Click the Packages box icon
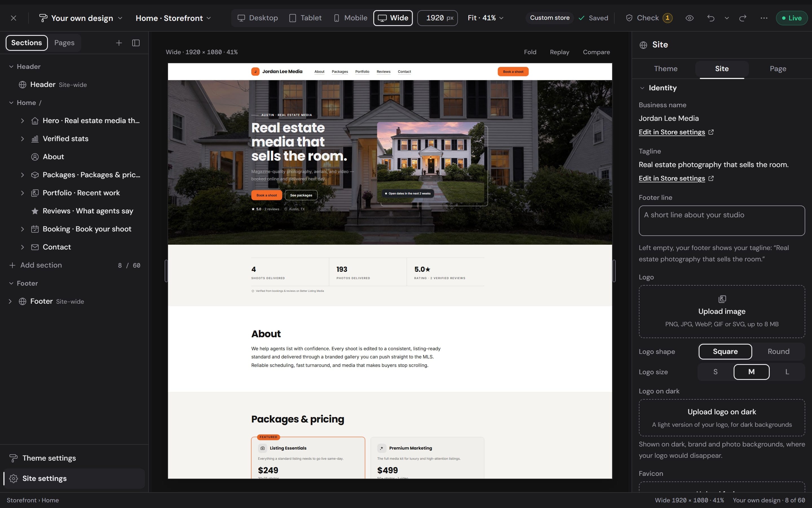This screenshot has height=508, width=812. click(x=35, y=175)
